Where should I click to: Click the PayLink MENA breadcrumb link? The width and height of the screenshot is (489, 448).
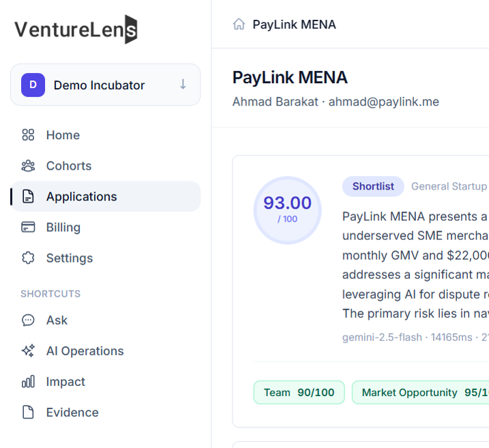tap(294, 25)
